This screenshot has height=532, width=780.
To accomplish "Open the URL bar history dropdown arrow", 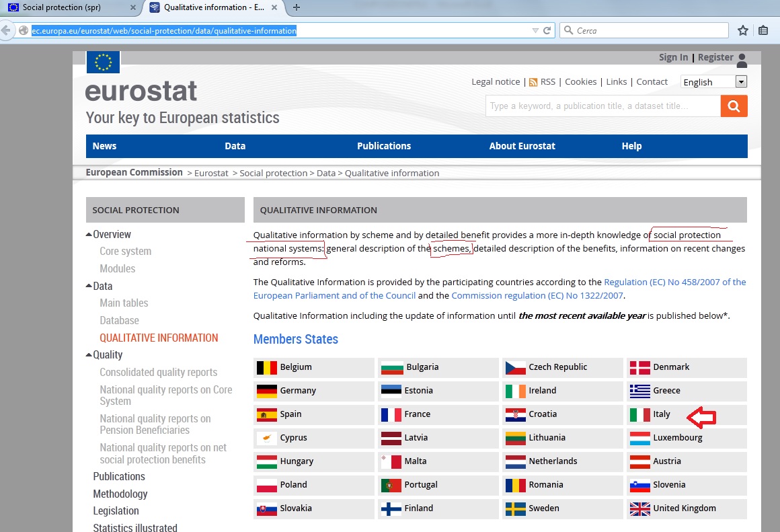I will click(535, 31).
